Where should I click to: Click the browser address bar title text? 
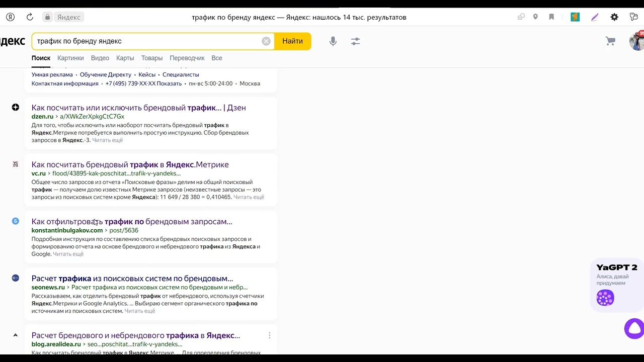pos(299,17)
